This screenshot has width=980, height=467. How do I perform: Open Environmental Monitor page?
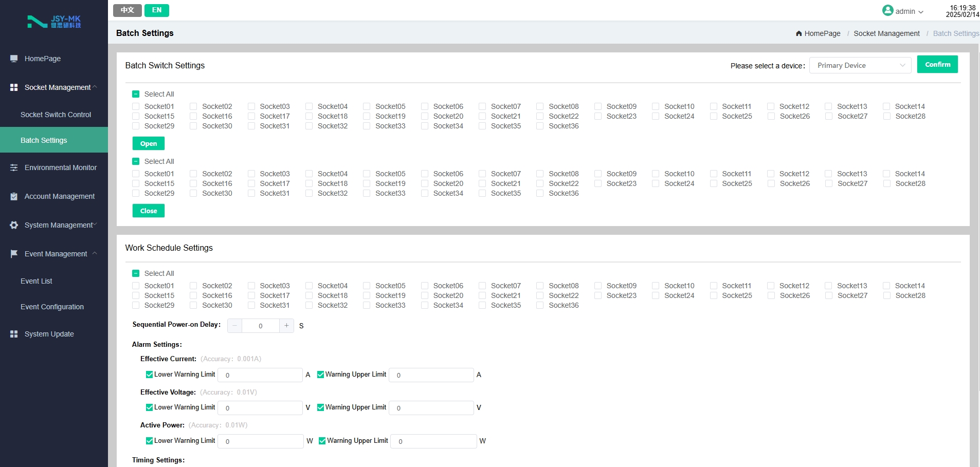[x=54, y=167]
